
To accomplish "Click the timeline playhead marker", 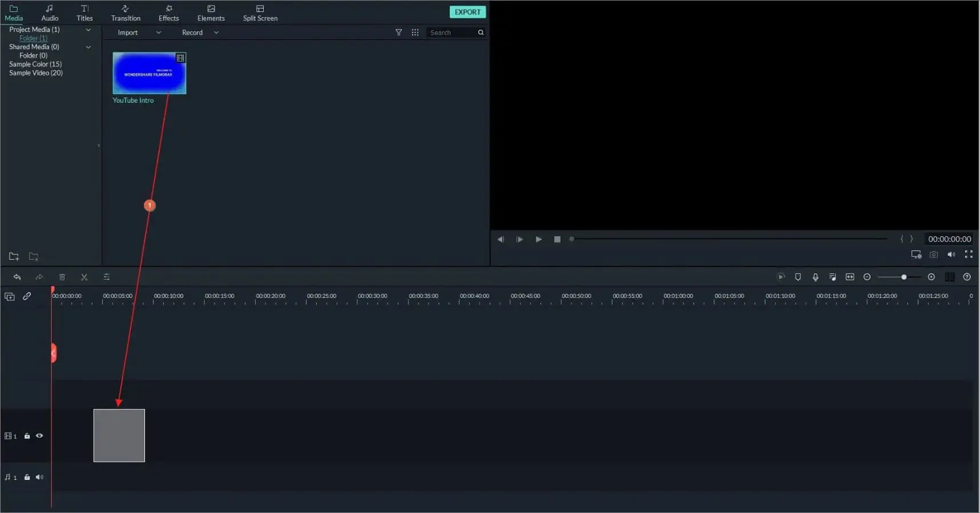I will 53,290.
